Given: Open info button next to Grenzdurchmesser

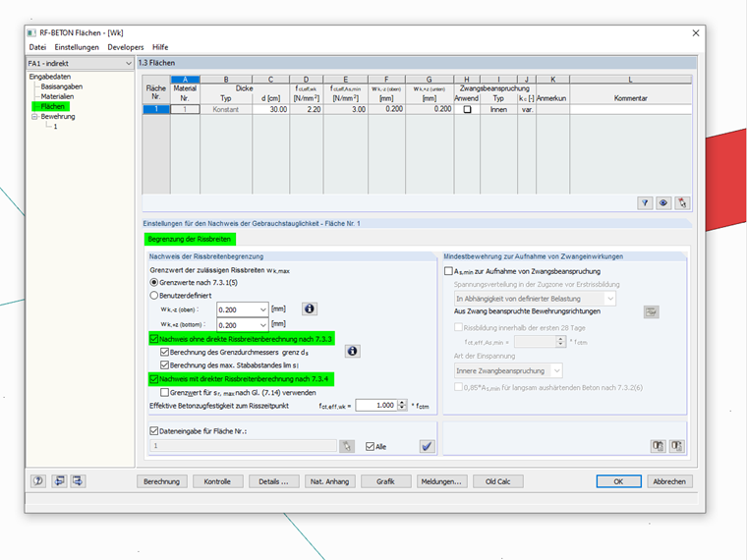Looking at the screenshot, I should [352, 352].
